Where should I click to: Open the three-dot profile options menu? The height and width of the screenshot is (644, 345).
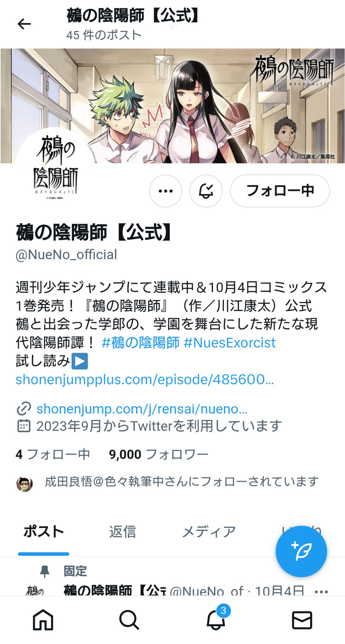point(165,191)
